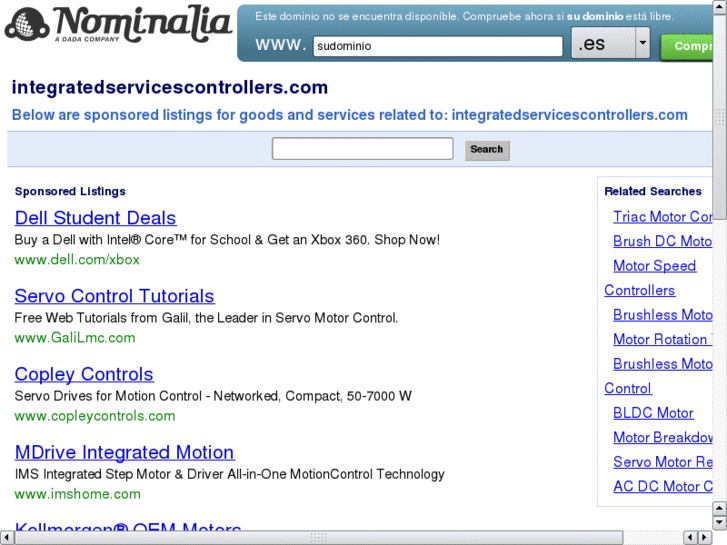
Task: Click the horizontal scrollbar thumb
Action: click(319, 537)
